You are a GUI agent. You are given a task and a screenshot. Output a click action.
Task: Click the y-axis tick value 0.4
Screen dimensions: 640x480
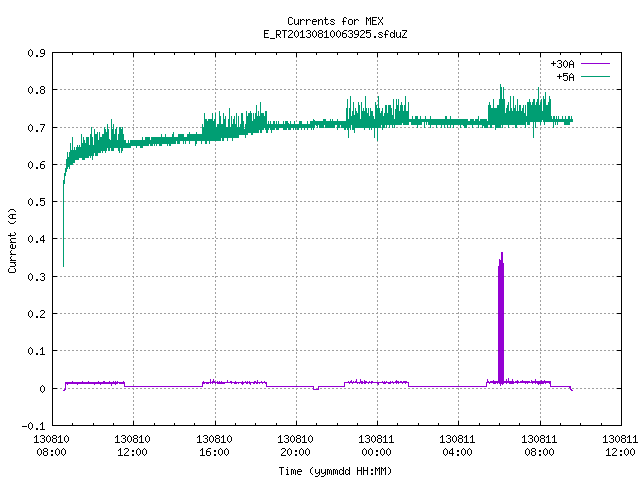(x=36, y=239)
